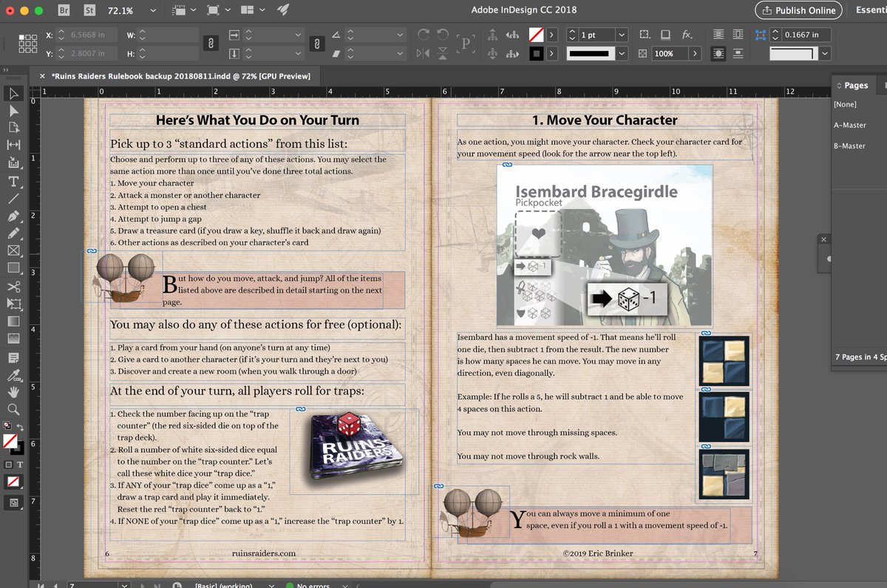Select A-Master in Pages panel
The image size is (887, 588).
point(849,125)
